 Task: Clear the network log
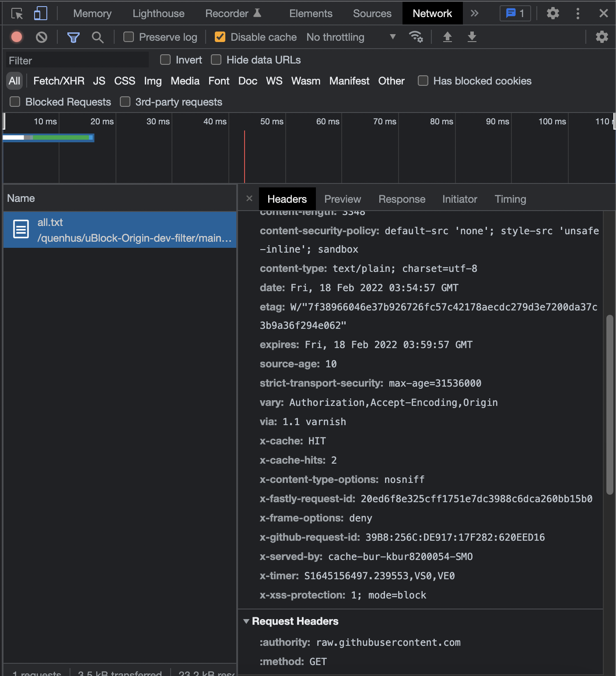(x=42, y=37)
